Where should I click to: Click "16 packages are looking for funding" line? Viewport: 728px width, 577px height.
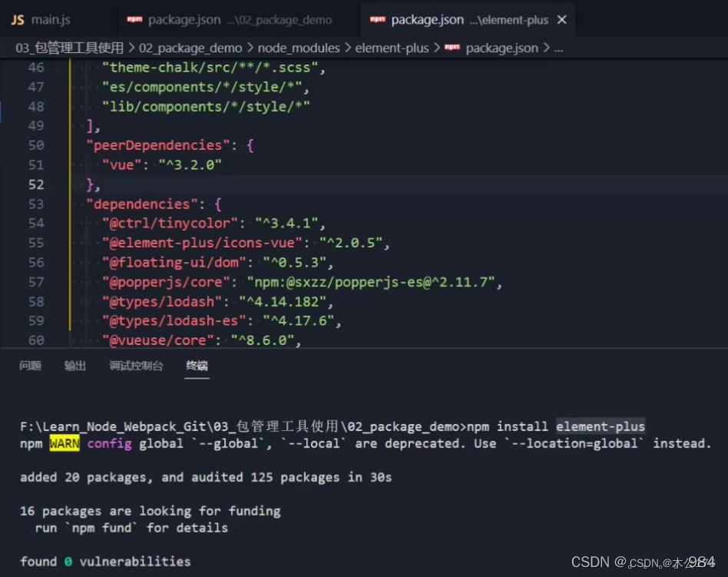[x=151, y=512]
